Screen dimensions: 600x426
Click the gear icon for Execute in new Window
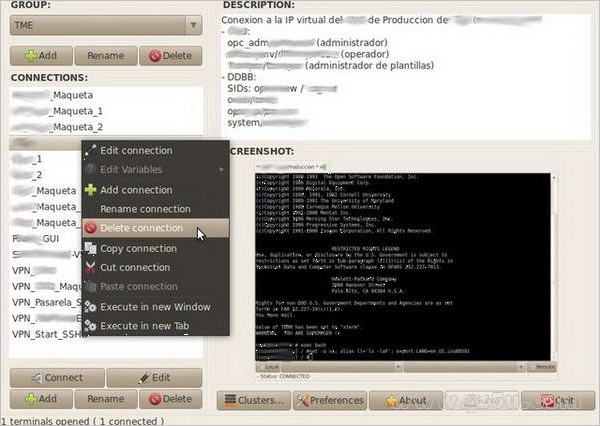91,307
